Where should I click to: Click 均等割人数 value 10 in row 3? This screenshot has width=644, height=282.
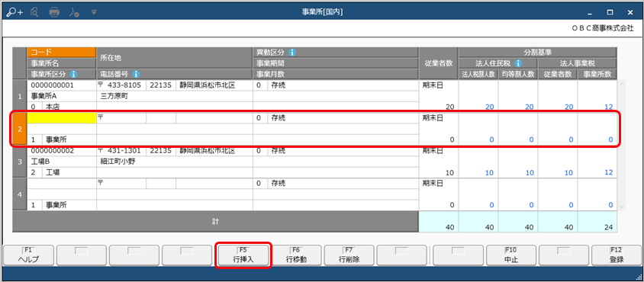click(529, 172)
